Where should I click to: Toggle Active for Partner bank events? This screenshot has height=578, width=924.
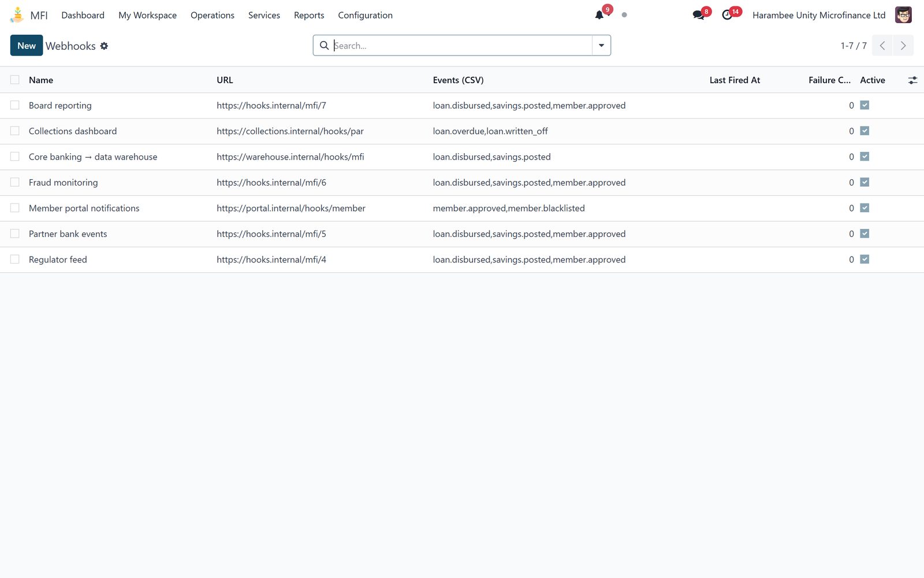pos(865,234)
